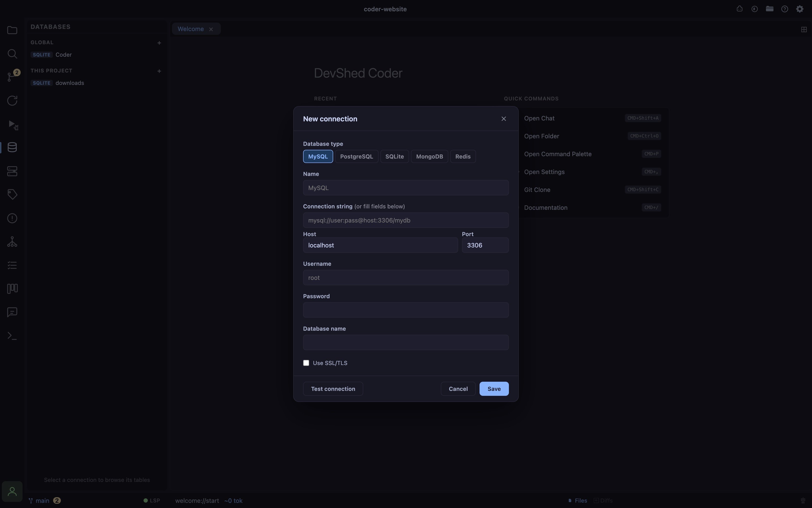
Task: Save the new connection
Action: point(494,389)
